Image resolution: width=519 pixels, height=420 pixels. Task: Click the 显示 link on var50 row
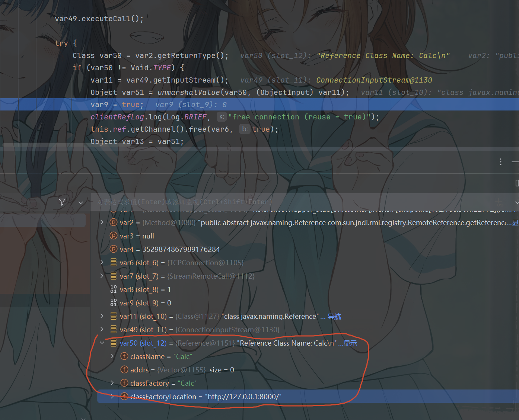(350, 343)
